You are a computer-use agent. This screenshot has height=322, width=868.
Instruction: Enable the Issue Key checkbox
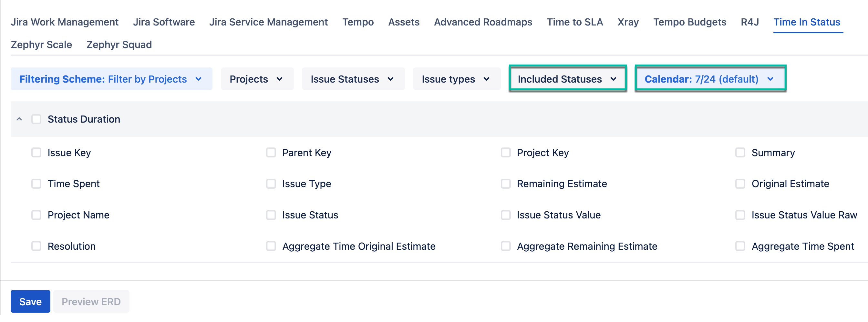[x=36, y=152]
